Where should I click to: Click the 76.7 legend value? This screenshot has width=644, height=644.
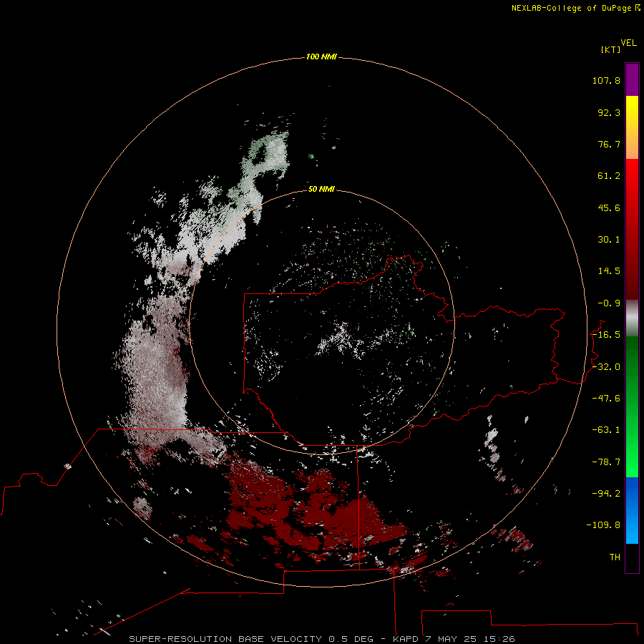(609, 144)
